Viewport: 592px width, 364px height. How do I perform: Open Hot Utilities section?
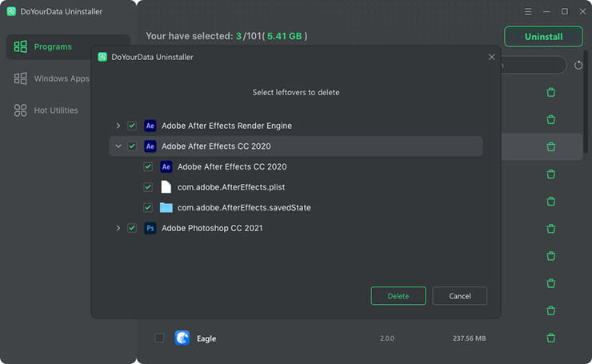pyautogui.click(x=46, y=110)
